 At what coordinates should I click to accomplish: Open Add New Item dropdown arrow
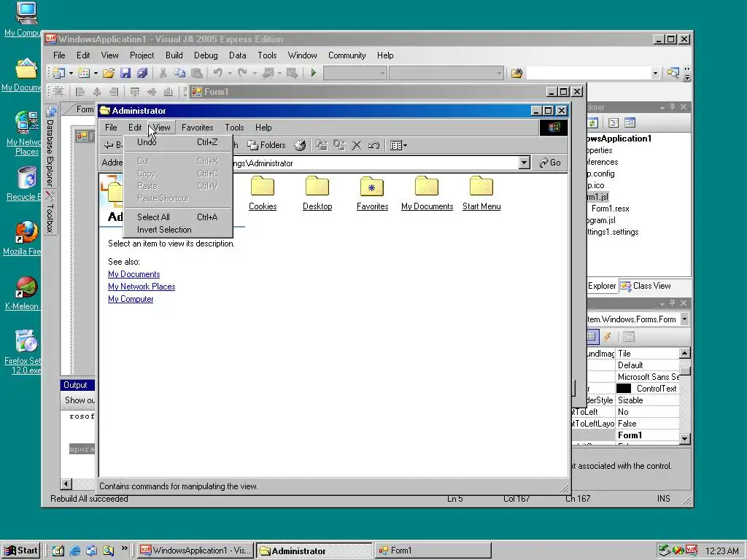click(96, 73)
